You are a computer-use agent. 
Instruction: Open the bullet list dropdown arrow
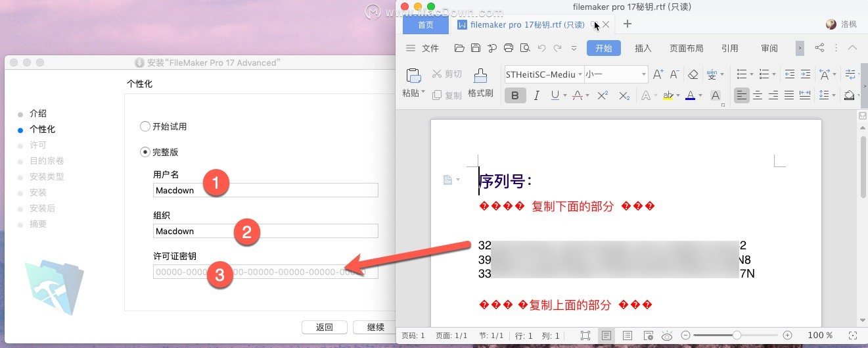[751, 74]
